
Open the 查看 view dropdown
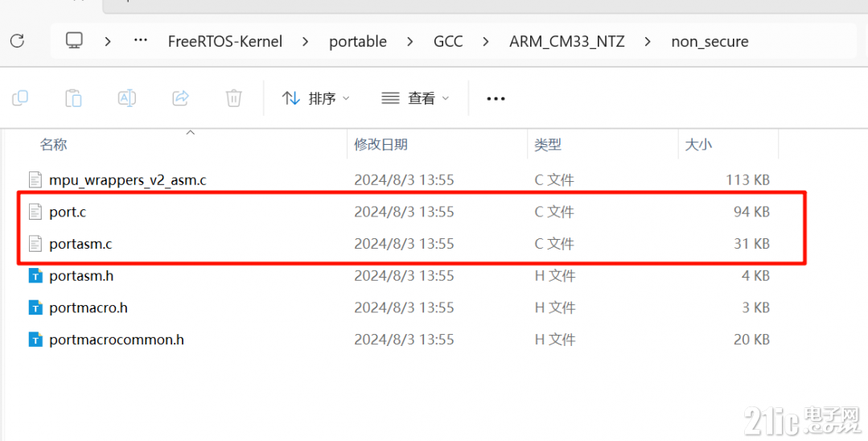pyautogui.click(x=415, y=99)
